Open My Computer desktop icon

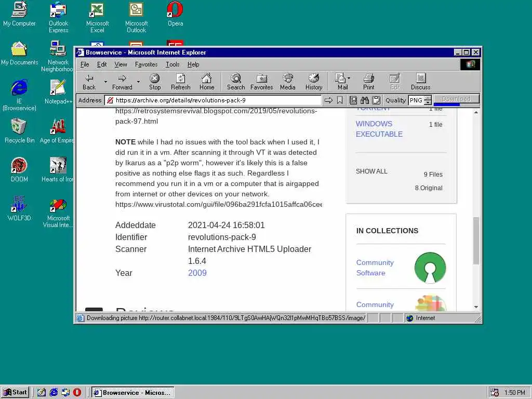19,14
